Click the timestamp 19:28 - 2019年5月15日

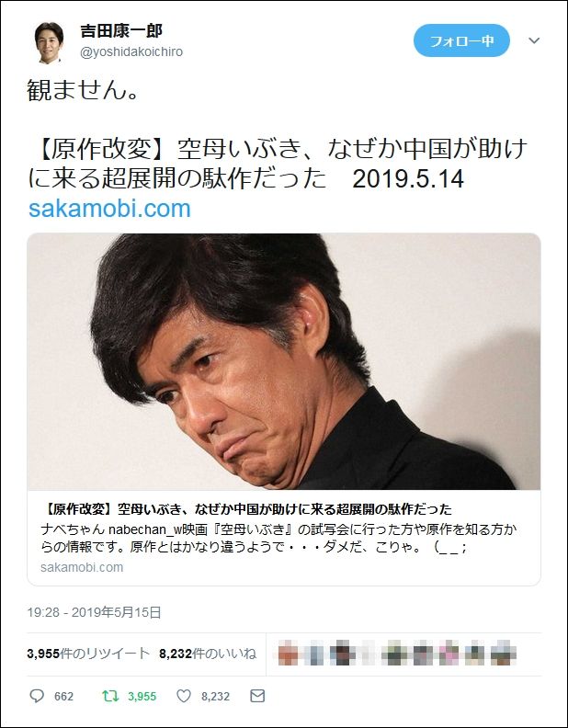coord(94,612)
